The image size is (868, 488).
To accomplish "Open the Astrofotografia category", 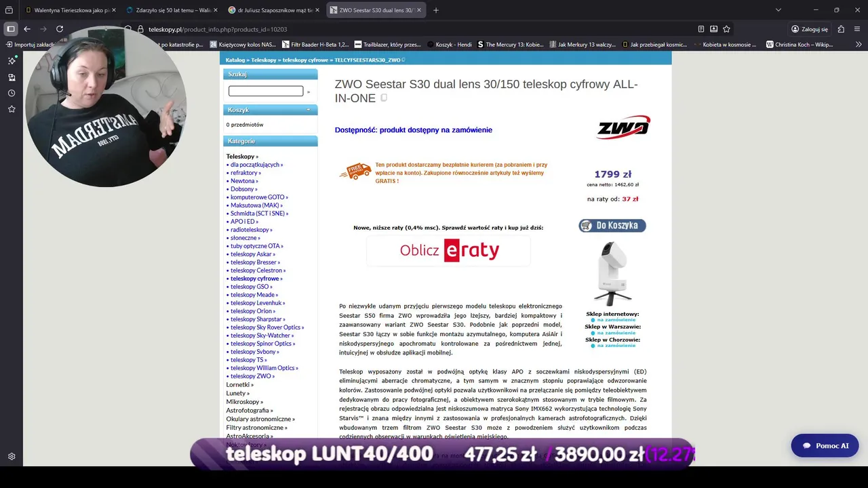I will (x=250, y=411).
